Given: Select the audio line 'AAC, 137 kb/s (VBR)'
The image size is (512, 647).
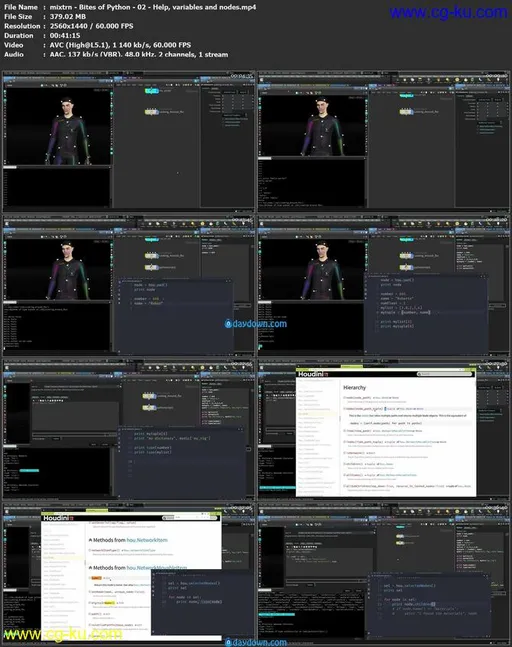Looking at the screenshot, I should (x=87, y=54).
